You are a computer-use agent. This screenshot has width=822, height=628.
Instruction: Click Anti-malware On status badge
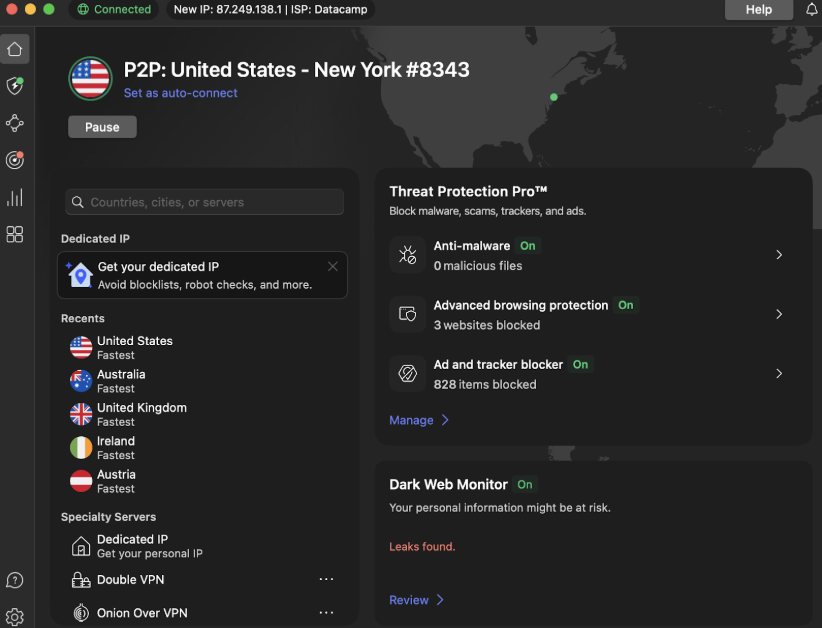(x=527, y=246)
